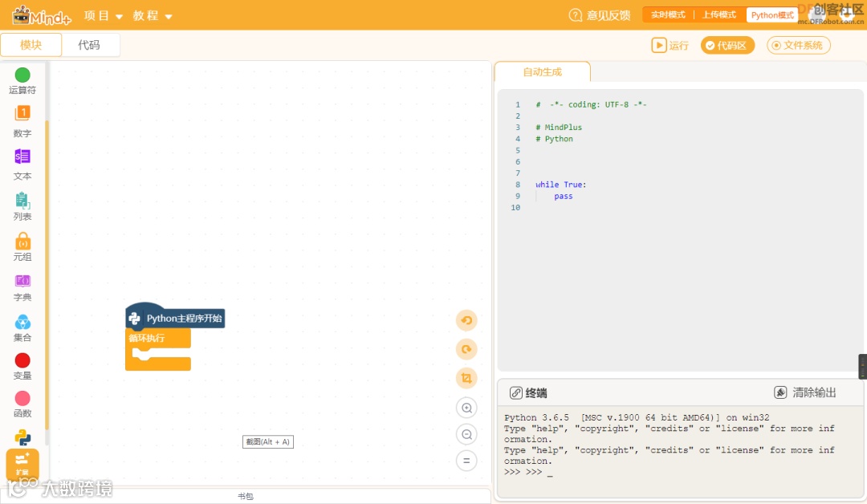Open the 字典 (dictionary) block category
Screen dimensions: 867x504
point(22,287)
